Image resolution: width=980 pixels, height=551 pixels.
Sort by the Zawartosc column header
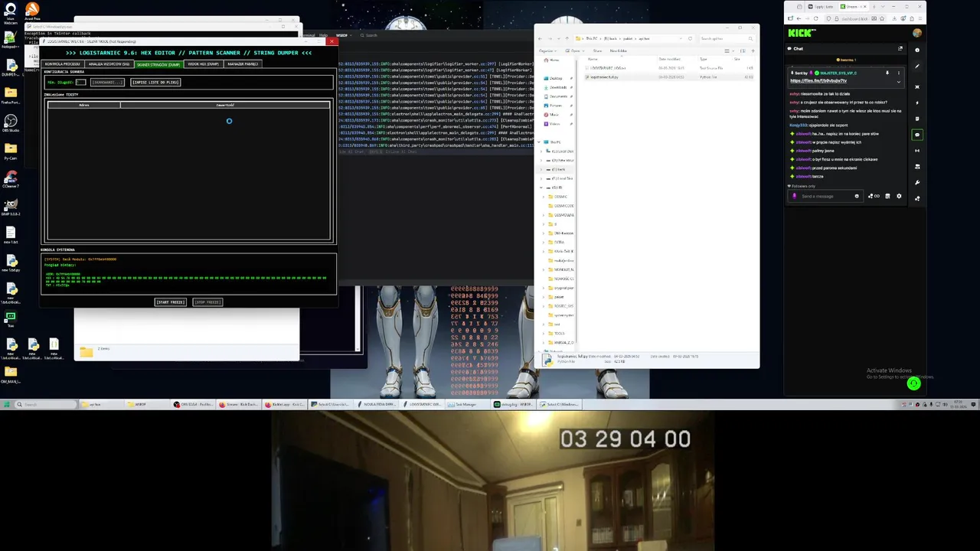(225, 105)
